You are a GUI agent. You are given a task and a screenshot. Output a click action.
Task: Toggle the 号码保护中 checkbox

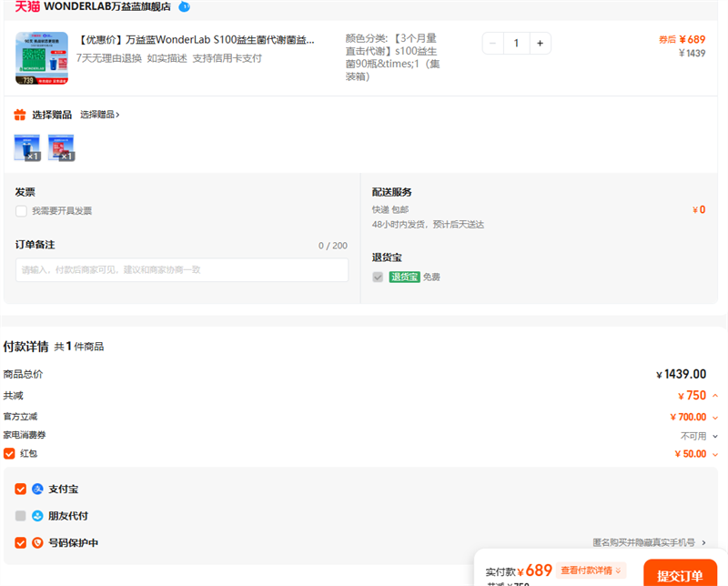click(21, 543)
